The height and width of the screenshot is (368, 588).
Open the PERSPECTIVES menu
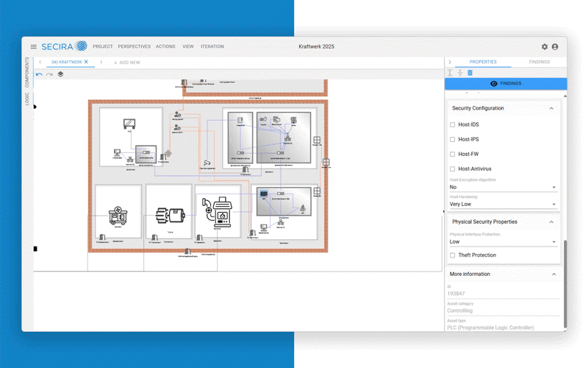[x=135, y=46]
